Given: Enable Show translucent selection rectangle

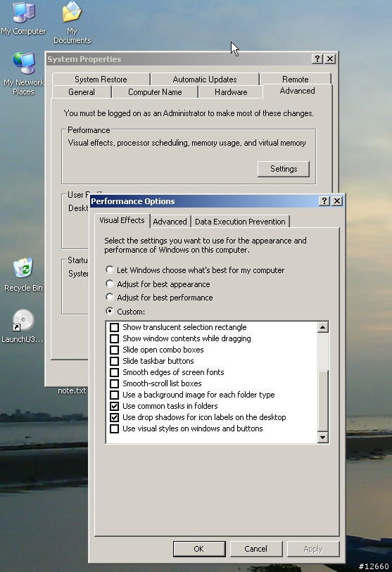Looking at the screenshot, I should pos(114,327).
